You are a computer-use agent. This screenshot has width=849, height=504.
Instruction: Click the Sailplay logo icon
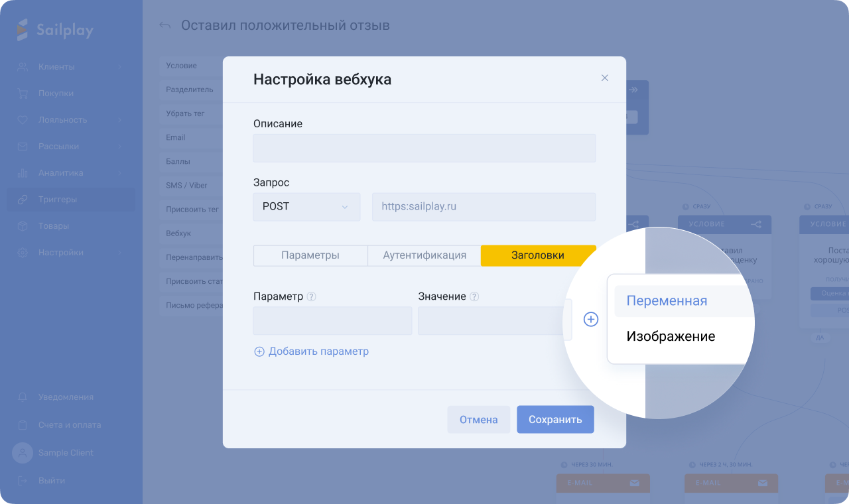(23, 30)
